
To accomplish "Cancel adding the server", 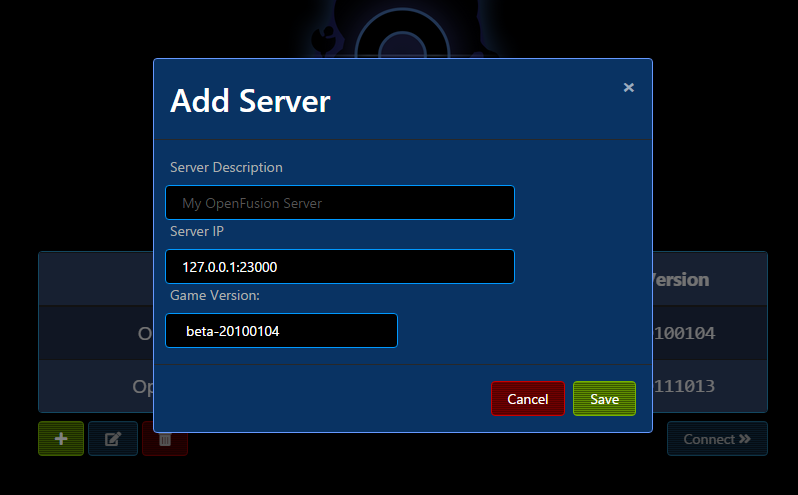I will tap(528, 398).
